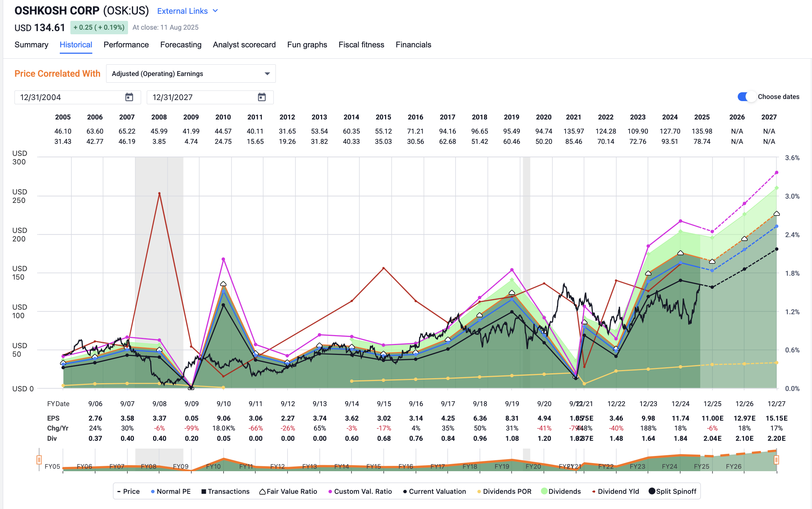This screenshot has height=509, width=812.
Task: Click the External Links link
Action: (x=182, y=11)
